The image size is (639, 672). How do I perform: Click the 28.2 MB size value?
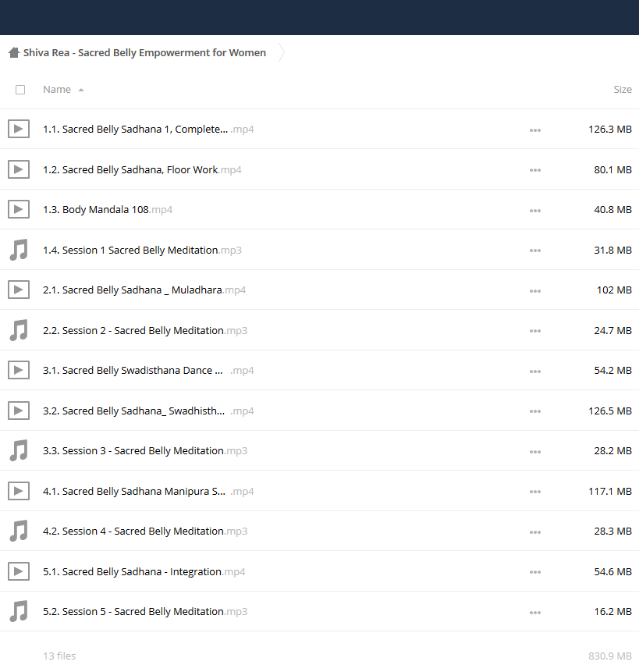[x=613, y=450]
